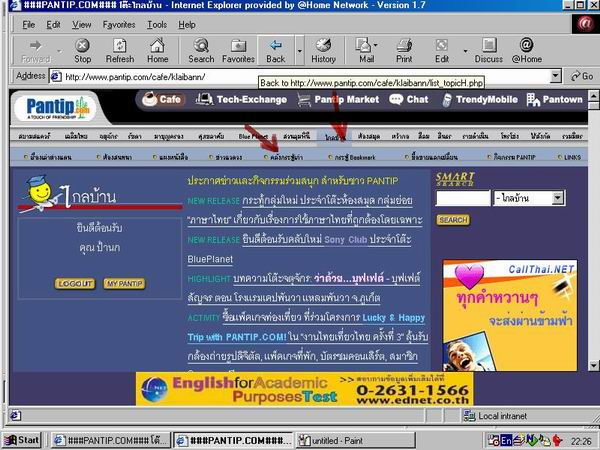Click the page scrollbar up arrow
Viewport: 600px width, 450px height.
coord(593,95)
